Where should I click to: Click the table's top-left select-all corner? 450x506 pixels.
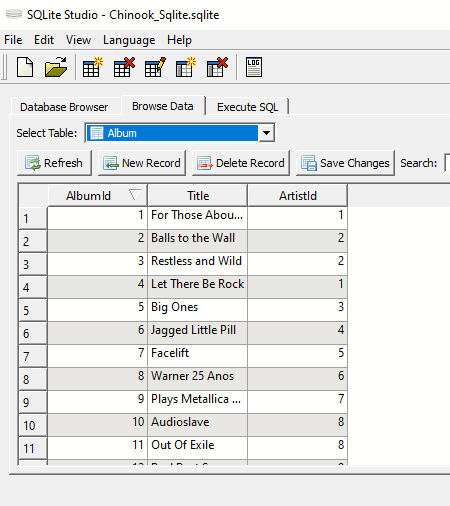click(33, 195)
